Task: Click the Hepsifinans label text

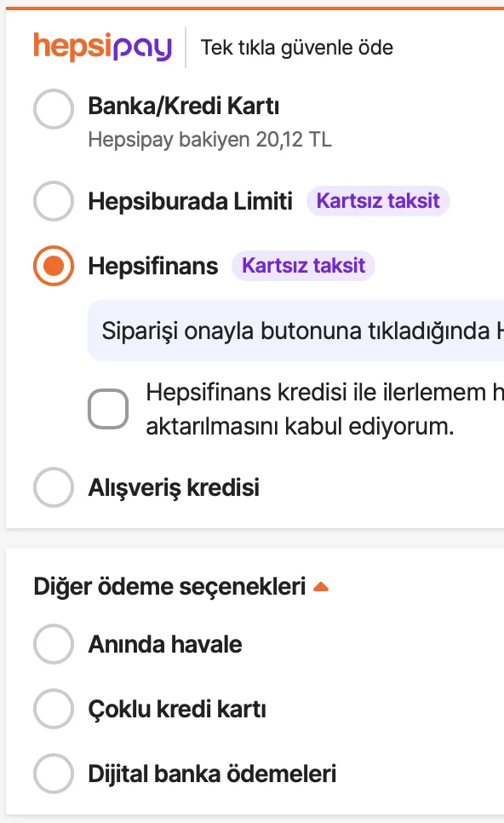Action: [x=153, y=266]
